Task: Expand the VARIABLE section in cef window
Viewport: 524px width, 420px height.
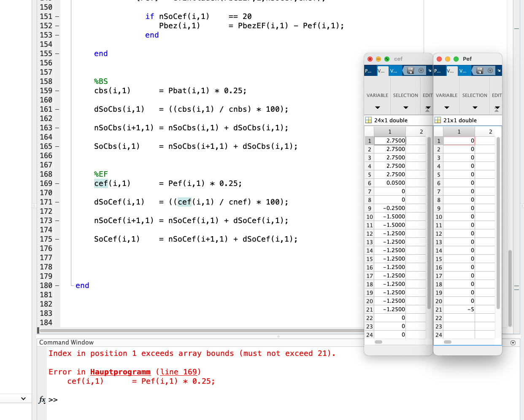Action: click(x=377, y=108)
